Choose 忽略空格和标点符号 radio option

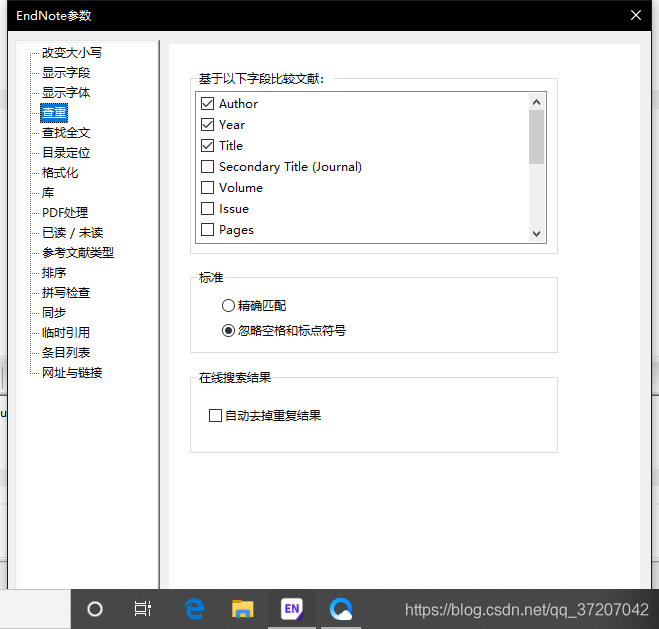point(228,331)
